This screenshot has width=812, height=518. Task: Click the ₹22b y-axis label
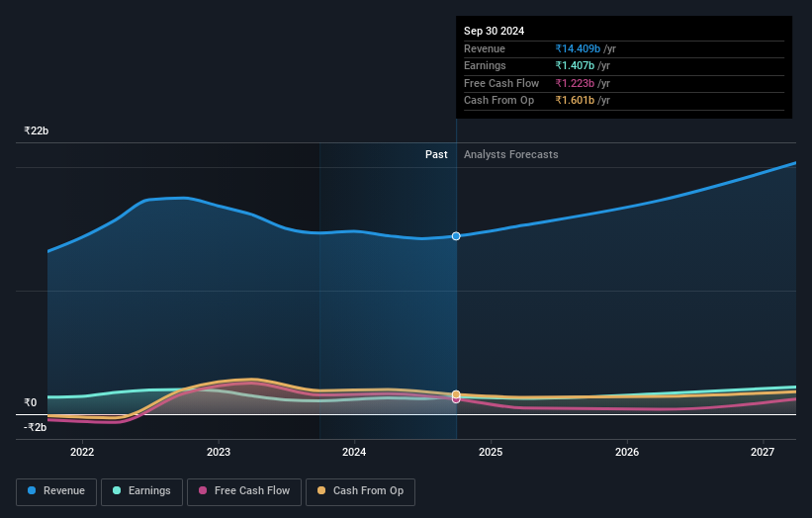[37, 130]
